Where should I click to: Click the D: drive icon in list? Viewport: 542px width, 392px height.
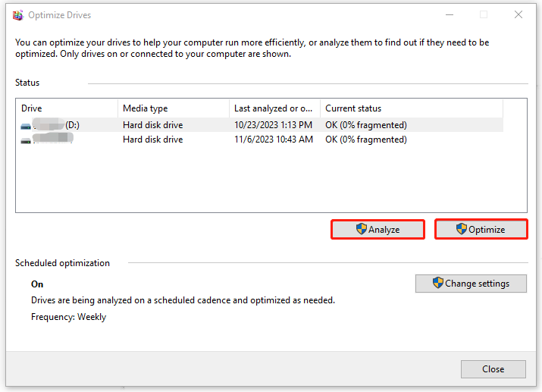coord(27,125)
